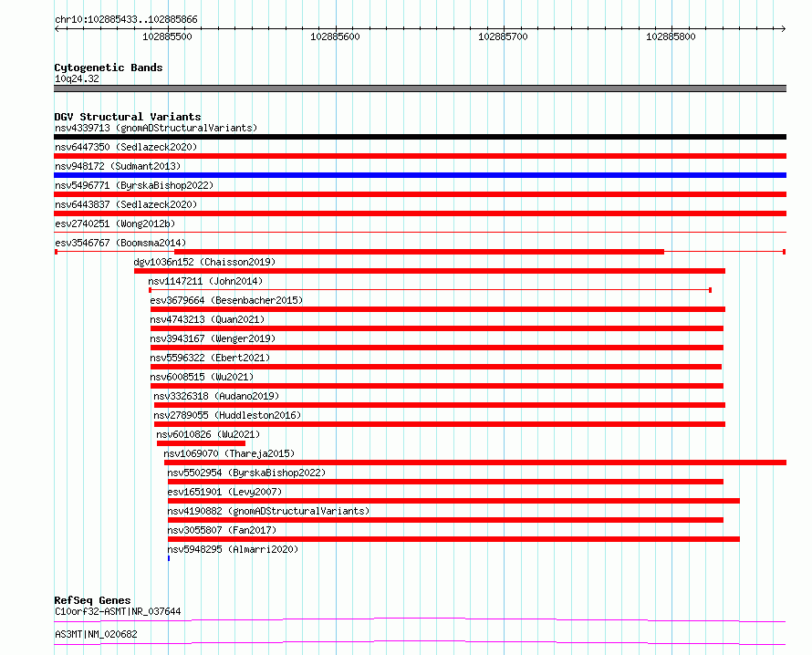Click nsv5948295 (Almarri2020) label
Screen dimensions: 812x655
[233, 549]
